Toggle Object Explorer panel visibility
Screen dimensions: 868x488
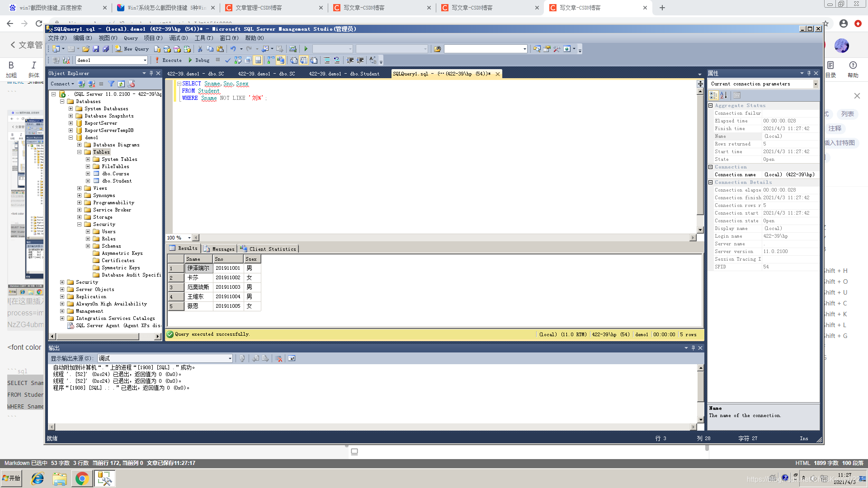click(x=159, y=73)
